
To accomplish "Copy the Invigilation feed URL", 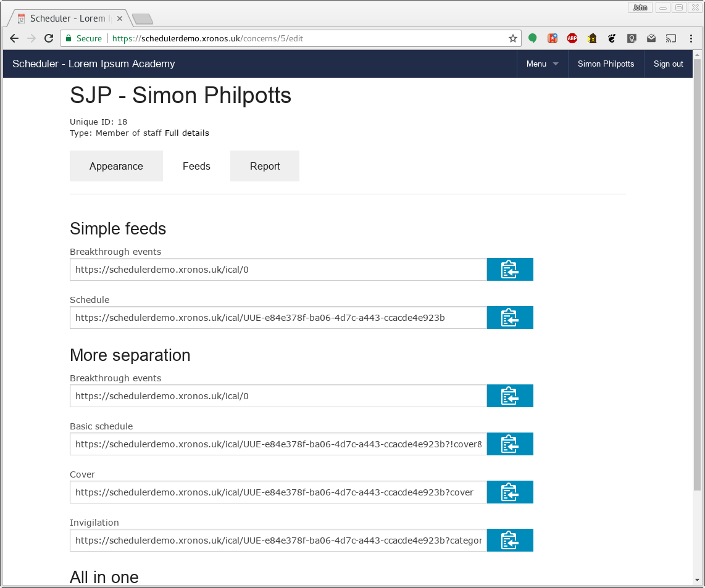I will (x=510, y=540).
